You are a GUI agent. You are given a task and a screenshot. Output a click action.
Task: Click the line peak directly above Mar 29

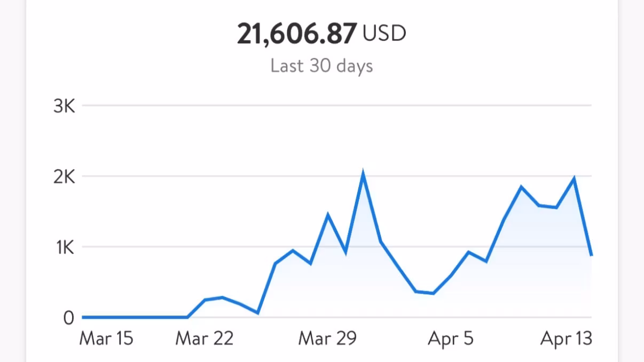[x=328, y=215]
